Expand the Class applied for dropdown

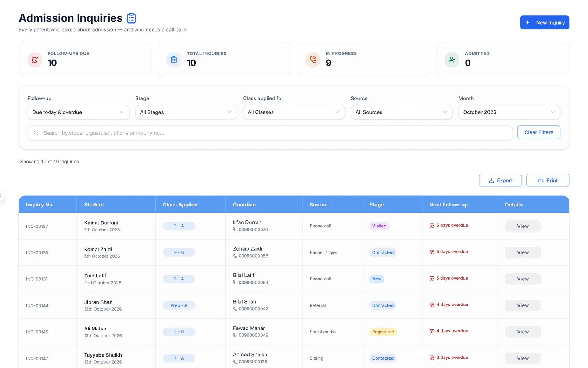point(294,112)
